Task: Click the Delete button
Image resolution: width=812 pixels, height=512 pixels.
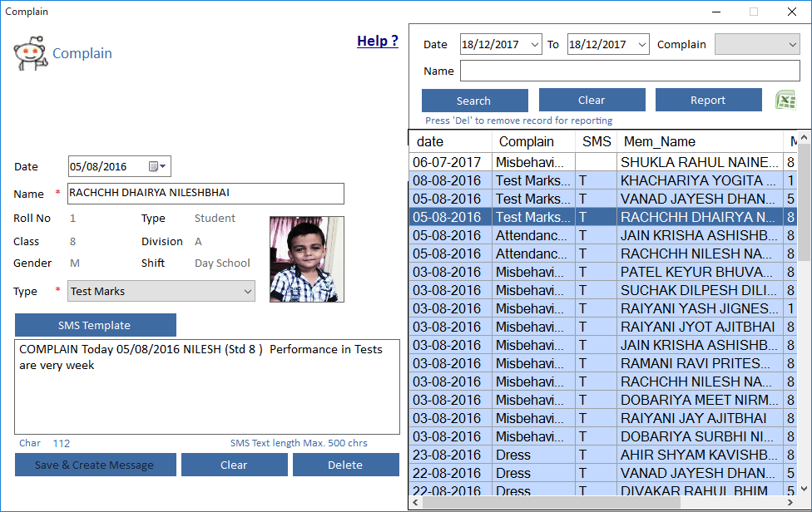Action: coord(344,465)
